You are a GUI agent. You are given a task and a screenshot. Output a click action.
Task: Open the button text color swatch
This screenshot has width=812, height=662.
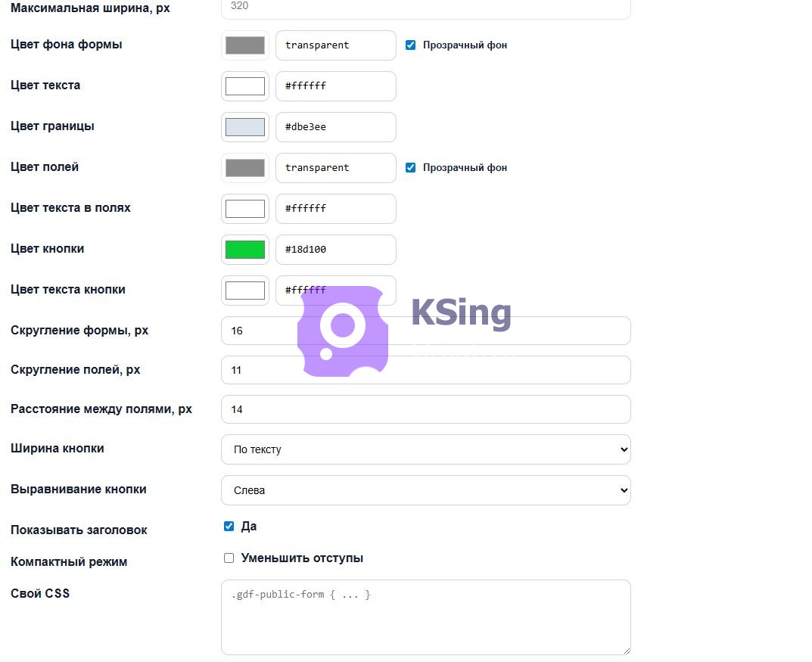245,291
